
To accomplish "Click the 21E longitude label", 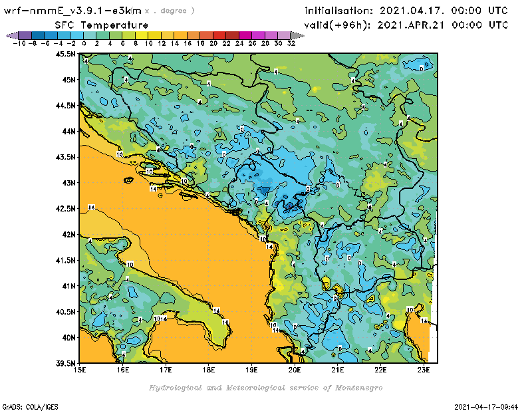I will tap(338, 370).
